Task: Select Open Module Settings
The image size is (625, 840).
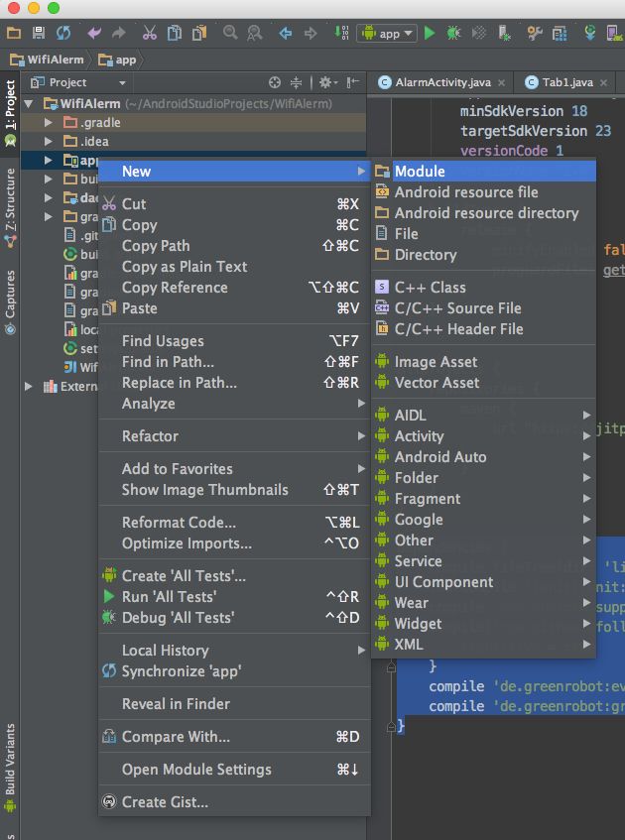Action: click(x=235, y=770)
